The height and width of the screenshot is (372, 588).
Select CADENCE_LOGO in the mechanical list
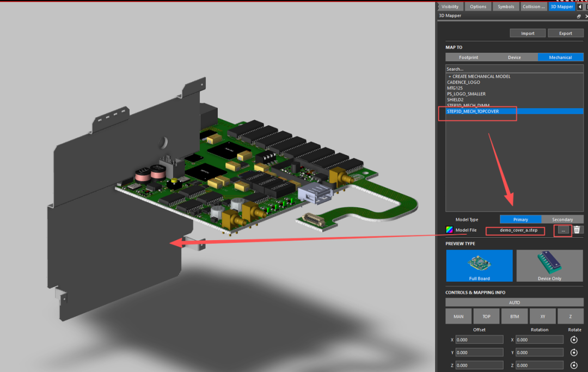click(463, 82)
